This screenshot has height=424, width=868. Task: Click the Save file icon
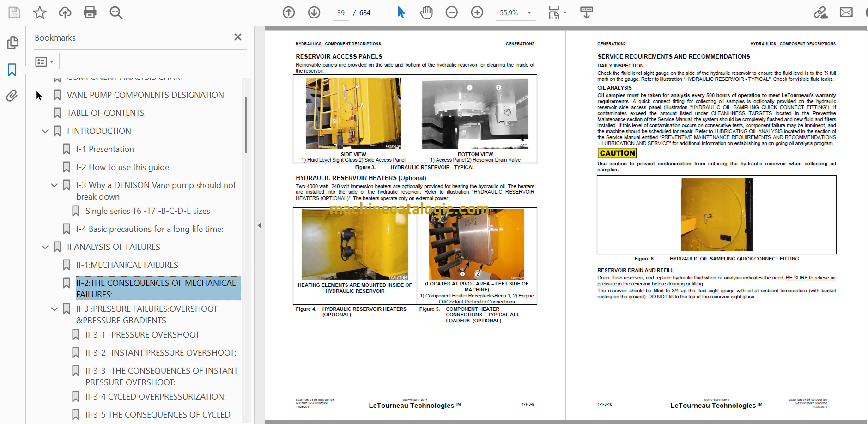click(x=14, y=12)
